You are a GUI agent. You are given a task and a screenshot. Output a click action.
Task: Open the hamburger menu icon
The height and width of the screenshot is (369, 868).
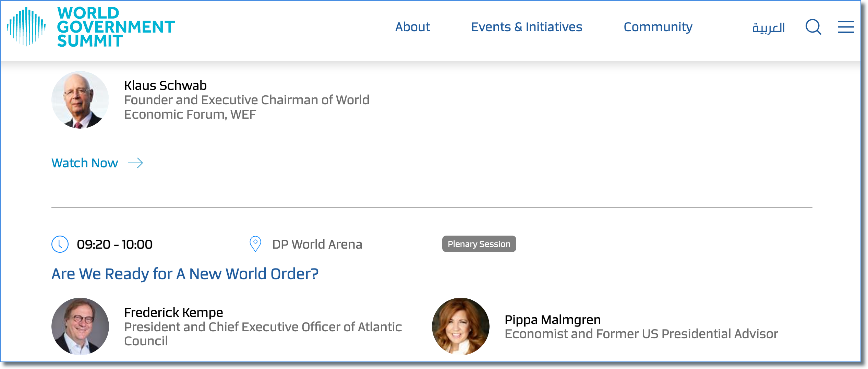coord(846,27)
